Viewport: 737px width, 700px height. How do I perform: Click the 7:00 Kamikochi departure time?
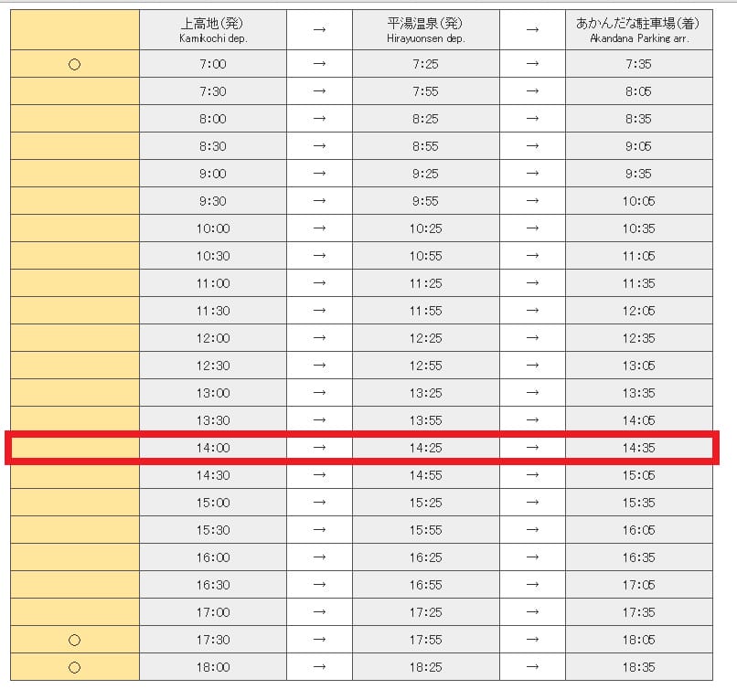coord(213,64)
